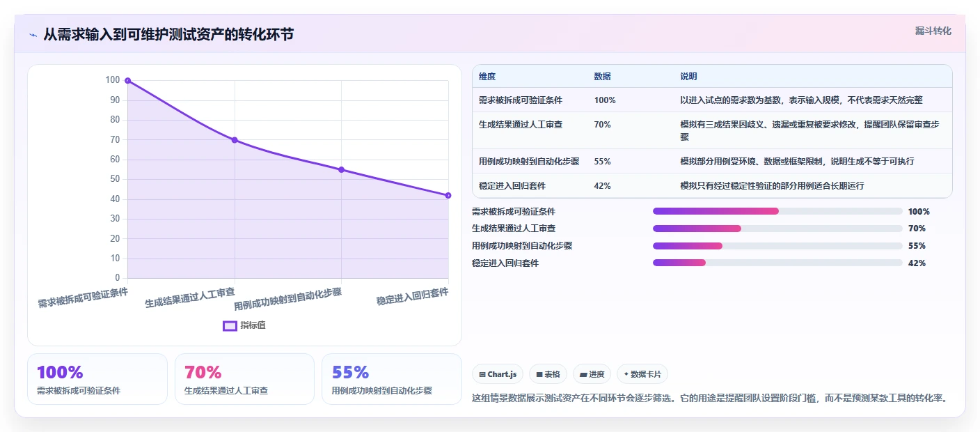Click the chart data point at value 100
Viewport: 980px width, 432px height.
127,80
